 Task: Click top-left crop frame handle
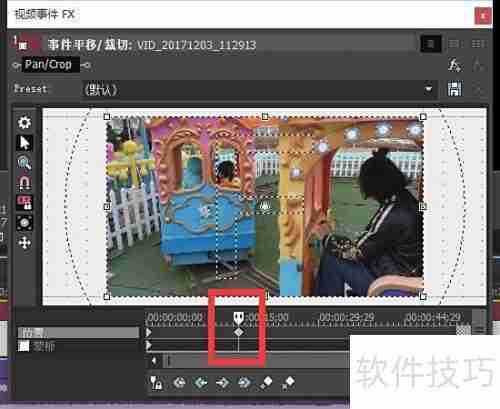click(x=107, y=117)
